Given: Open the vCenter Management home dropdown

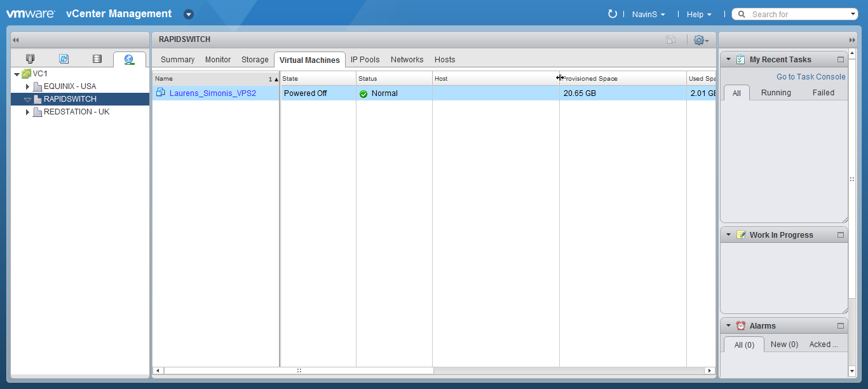Looking at the screenshot, I should pyautogui.click(x=189, y=14).
